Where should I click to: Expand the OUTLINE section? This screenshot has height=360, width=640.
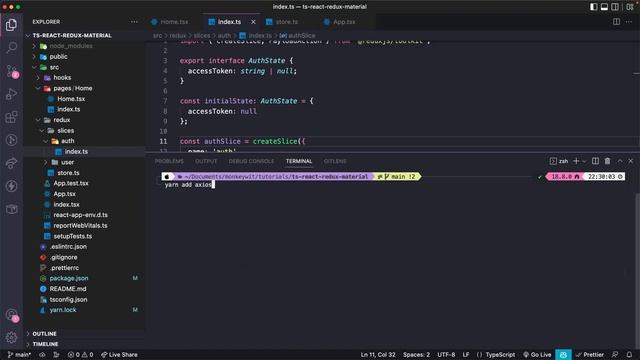(44, 334)
